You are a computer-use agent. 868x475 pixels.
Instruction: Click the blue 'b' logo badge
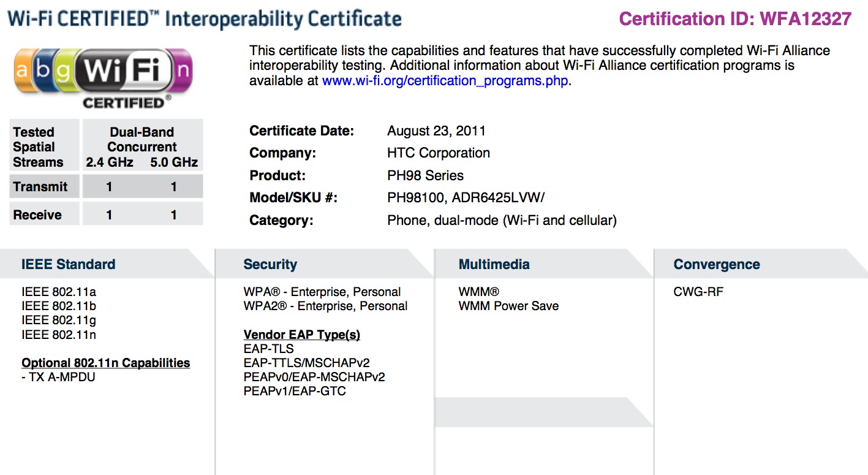point(43,69)
